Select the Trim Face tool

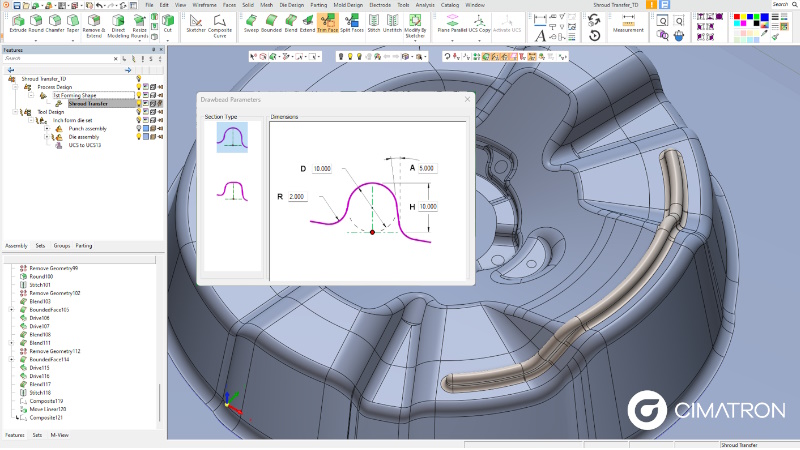[328, 23]
